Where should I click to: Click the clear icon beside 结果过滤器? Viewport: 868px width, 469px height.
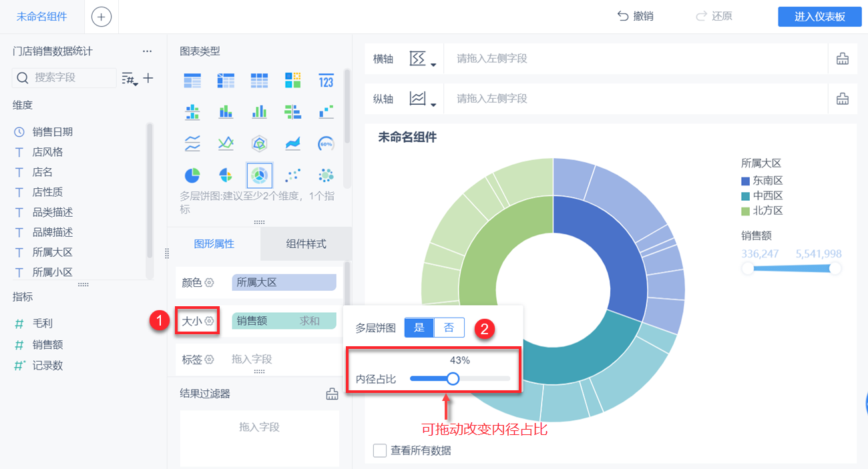(332, 394)
